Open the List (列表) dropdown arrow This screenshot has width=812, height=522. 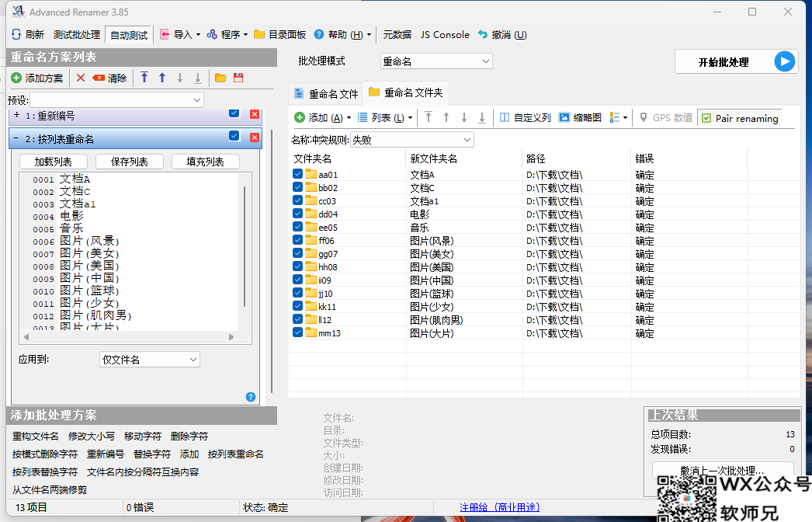coord(410,118)
